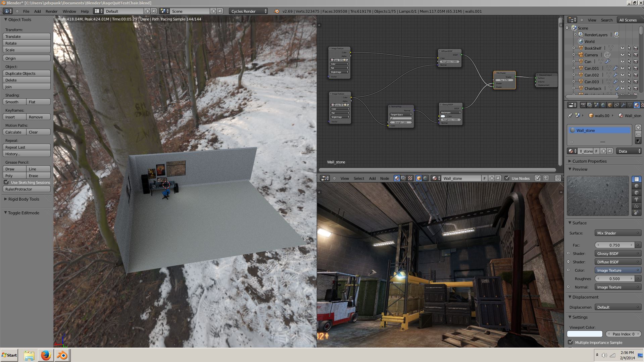644x362 pixels.
Task: Select material node tree type in node editor
Action: 397,178
